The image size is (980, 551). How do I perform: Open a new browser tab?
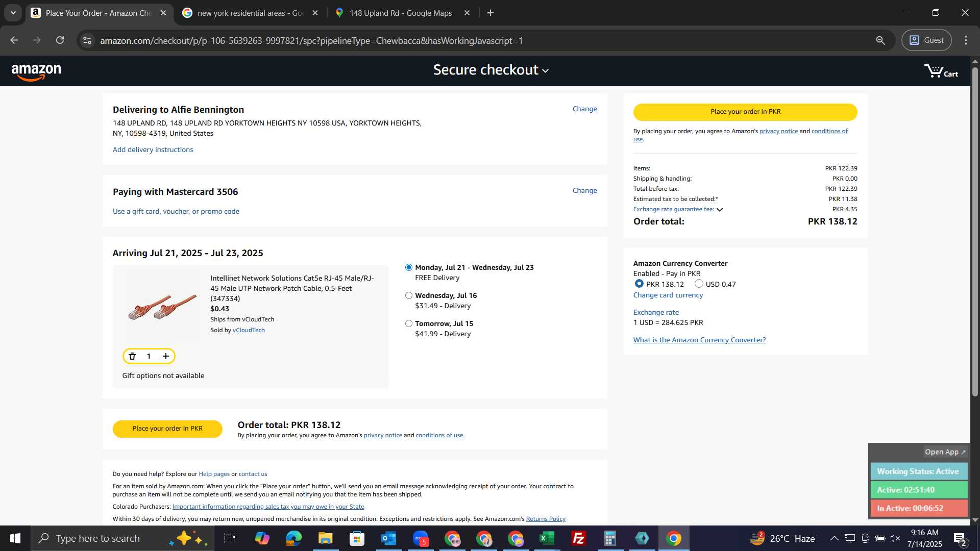(x=491, y=13)
